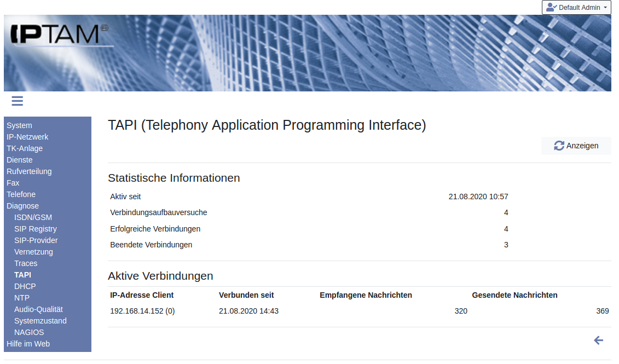
Task: Toggle the hamburger menu icon
Action: pyautogui.click(x=17, y=101)
